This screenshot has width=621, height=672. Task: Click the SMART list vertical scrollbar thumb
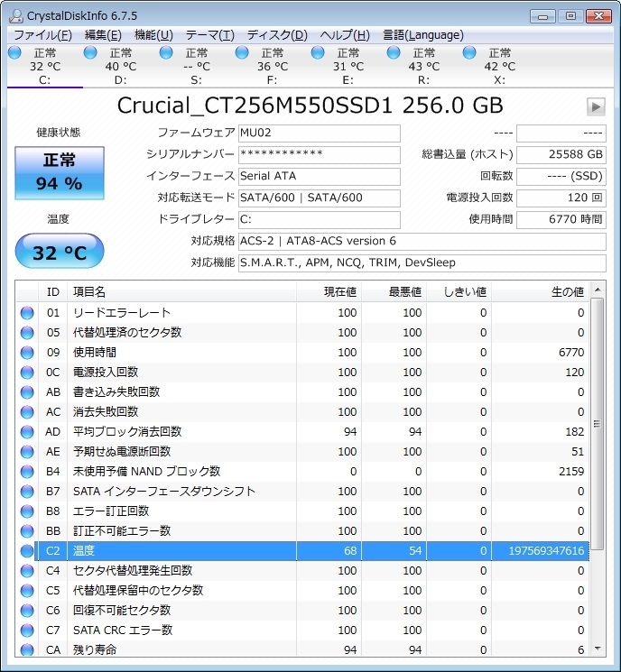click(597, 423)
